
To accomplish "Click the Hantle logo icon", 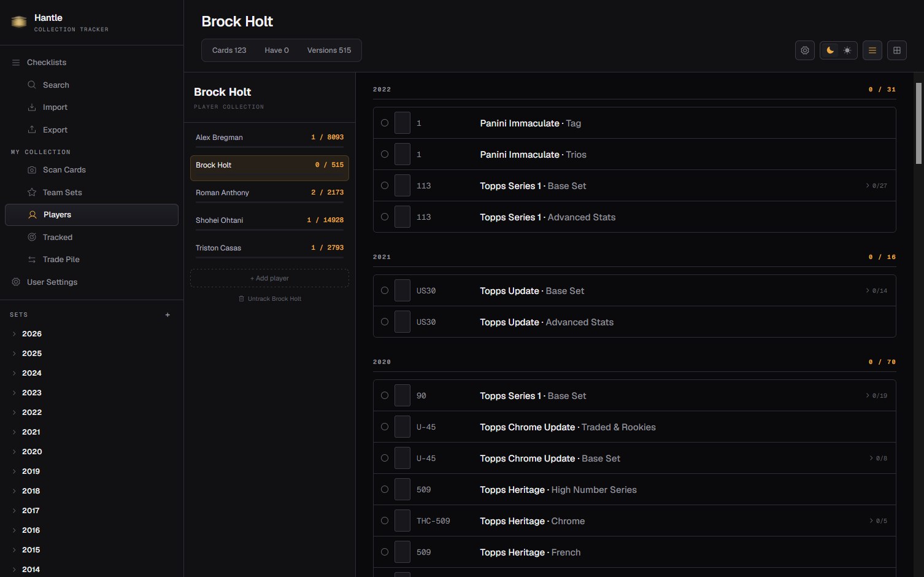I will tap(19, 22).
